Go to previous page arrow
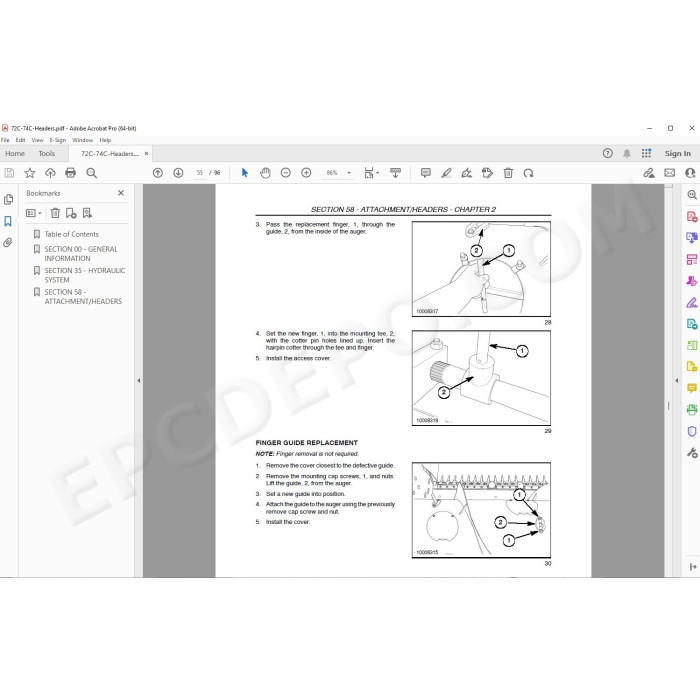This screenshot has width=700, height=700. (158, 173)
